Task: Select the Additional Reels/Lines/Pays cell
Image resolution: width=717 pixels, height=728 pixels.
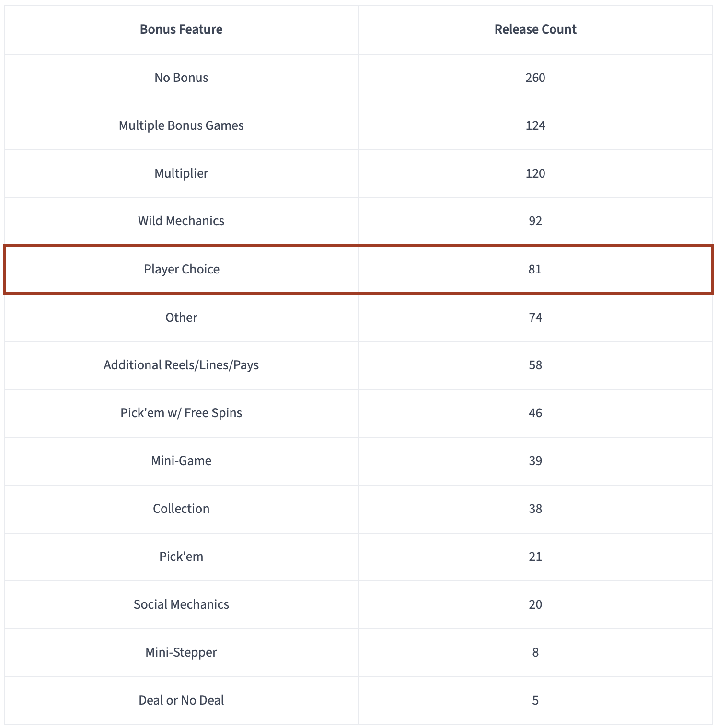Action: [181, 365]
